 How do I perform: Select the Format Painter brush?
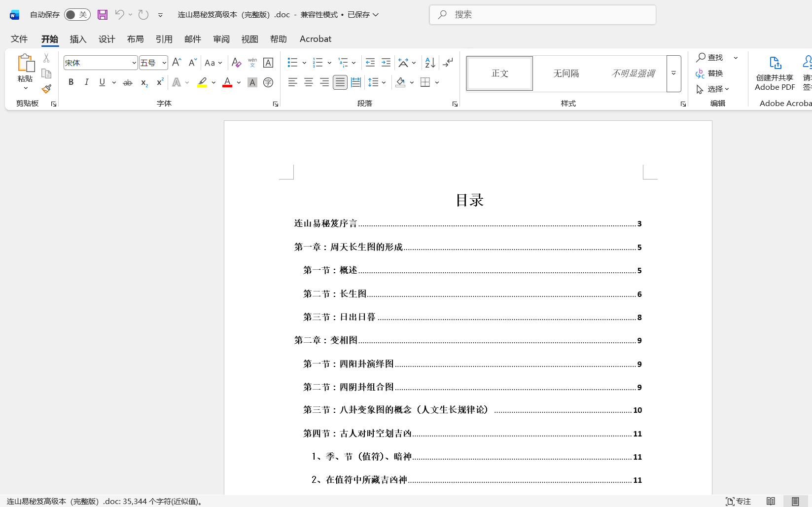coord(46,89)
